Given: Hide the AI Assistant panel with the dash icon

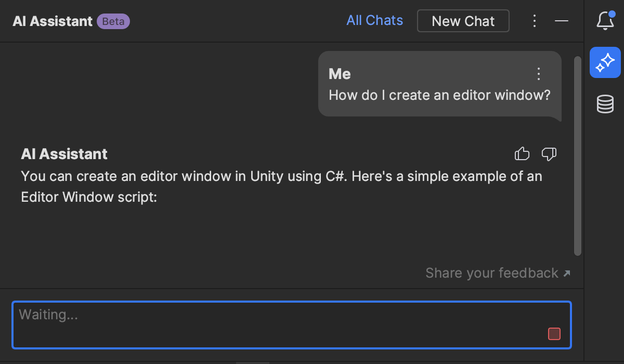Looking at the screenshot, I should coord(562,21).
